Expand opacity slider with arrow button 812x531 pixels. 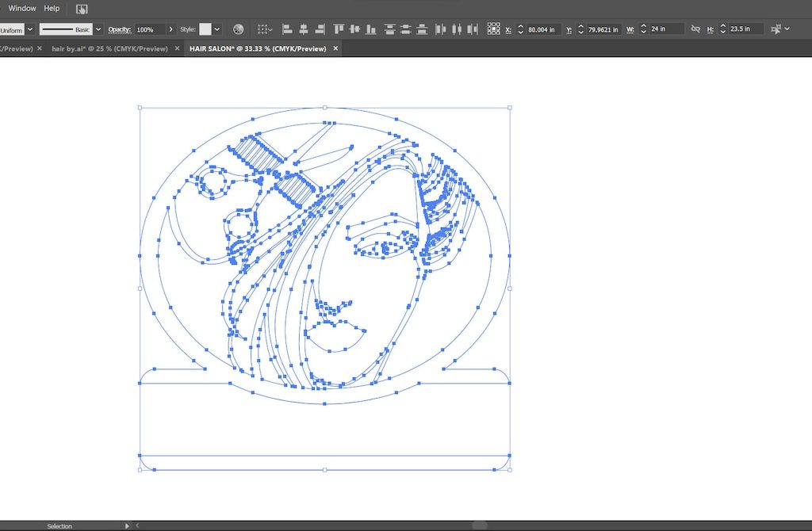[171, 29]
